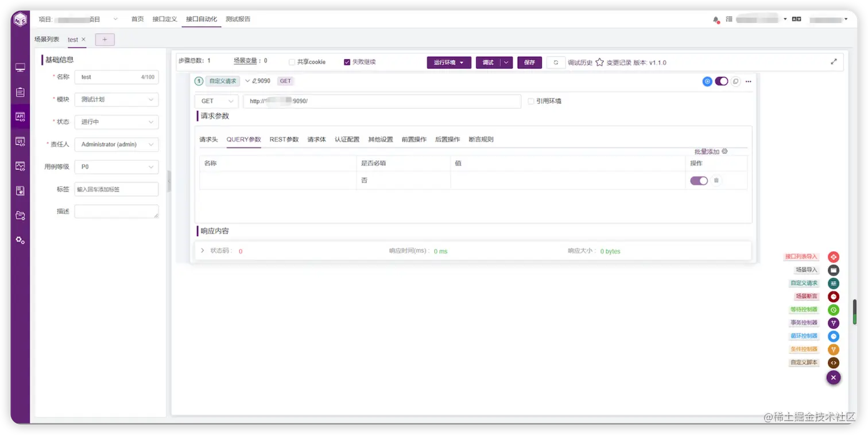The height and width of the screenshot is (435, 868).
Task: Click the red 接口列表导入 circle icon
Action: click(x=834, y=257)
